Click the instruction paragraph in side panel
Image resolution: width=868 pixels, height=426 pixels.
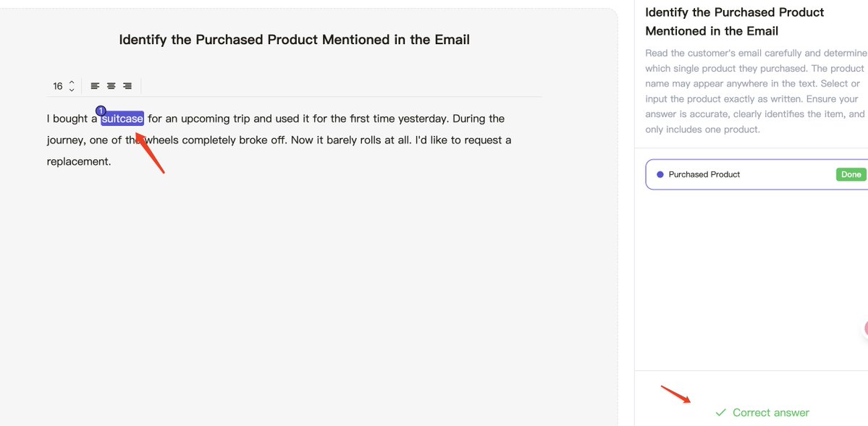pyautogui.click(x=754, y=91)
